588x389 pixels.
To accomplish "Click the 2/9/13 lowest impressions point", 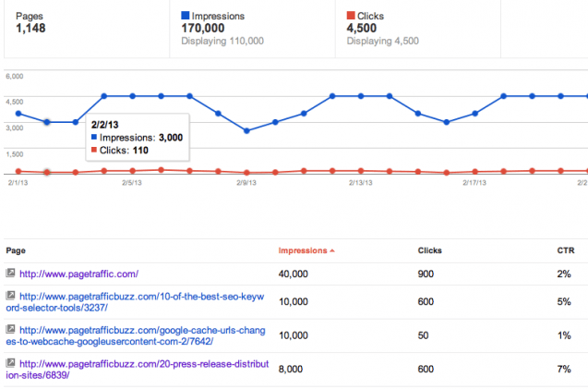I will coord(246,131).
